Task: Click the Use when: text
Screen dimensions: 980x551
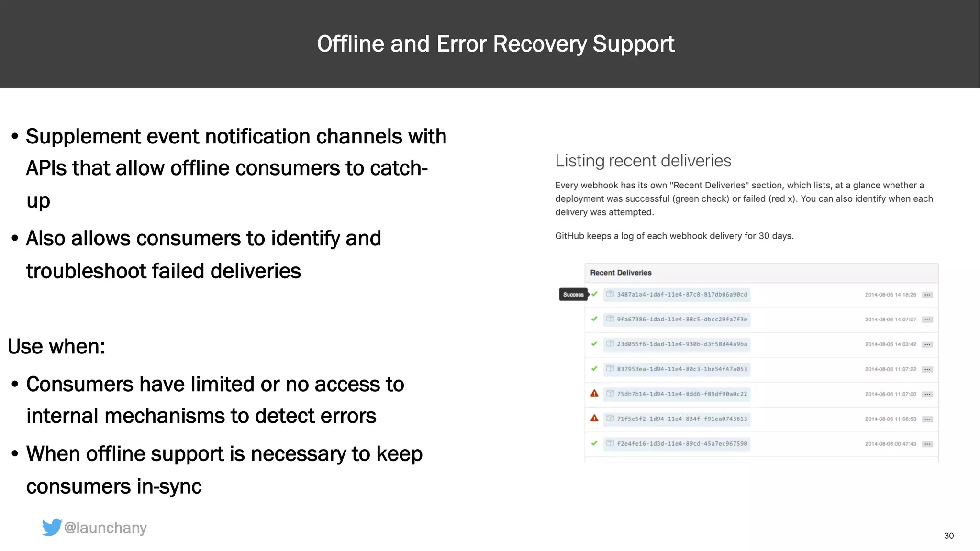Action: tap(56, 346)
